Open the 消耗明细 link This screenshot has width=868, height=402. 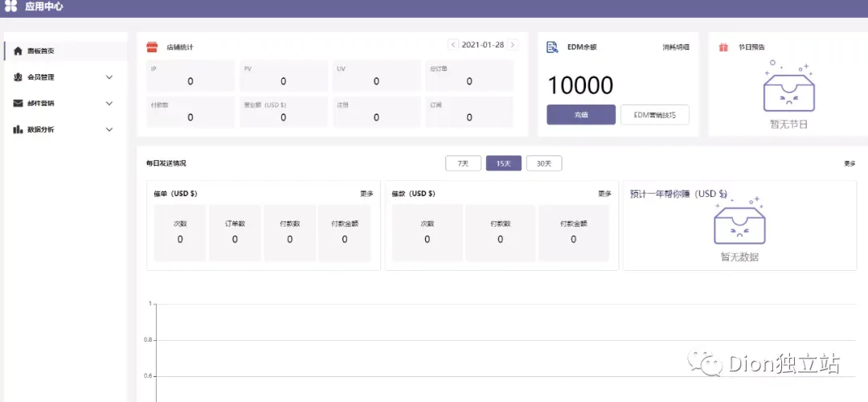click(677, 47)
